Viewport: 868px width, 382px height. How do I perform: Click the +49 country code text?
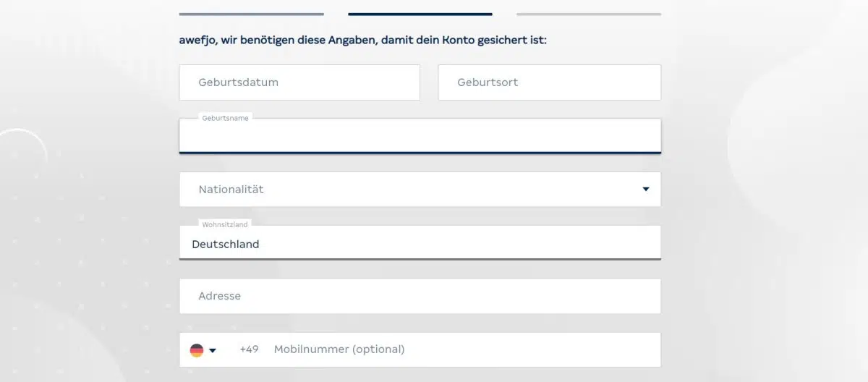click(x=249, y=349)
